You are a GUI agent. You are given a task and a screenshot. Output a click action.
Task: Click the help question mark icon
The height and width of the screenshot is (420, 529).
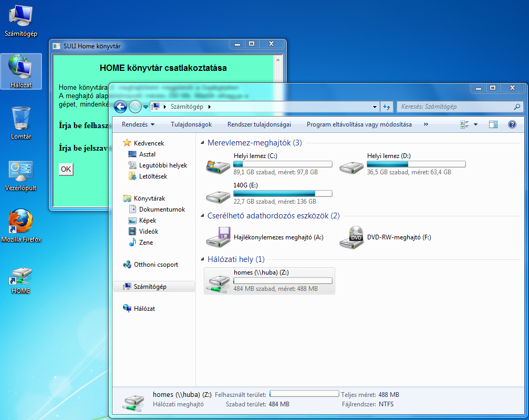pos(512,124)
